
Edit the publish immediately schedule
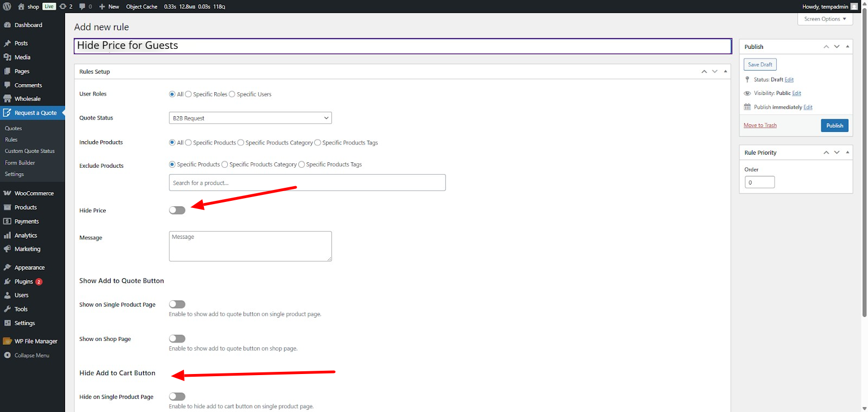pos(808,107)
